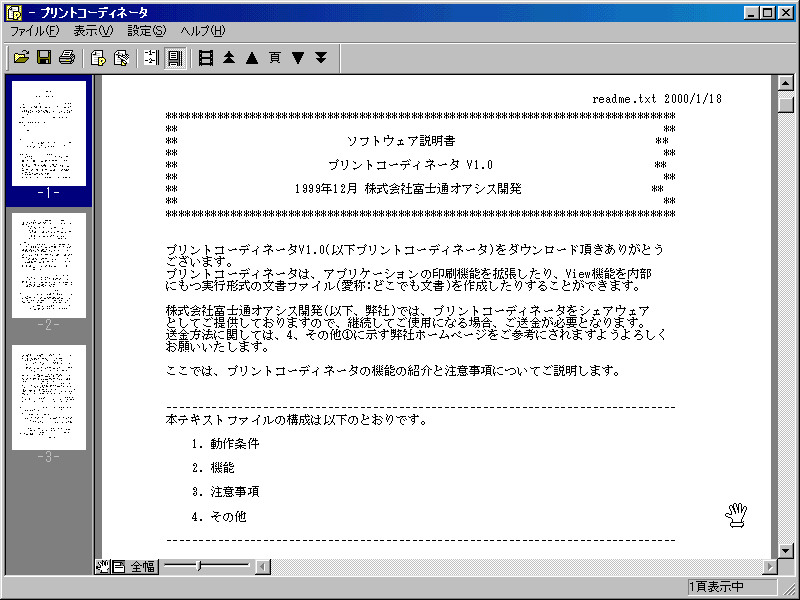Click the film strip pages icon

click(x=206, y=58)
